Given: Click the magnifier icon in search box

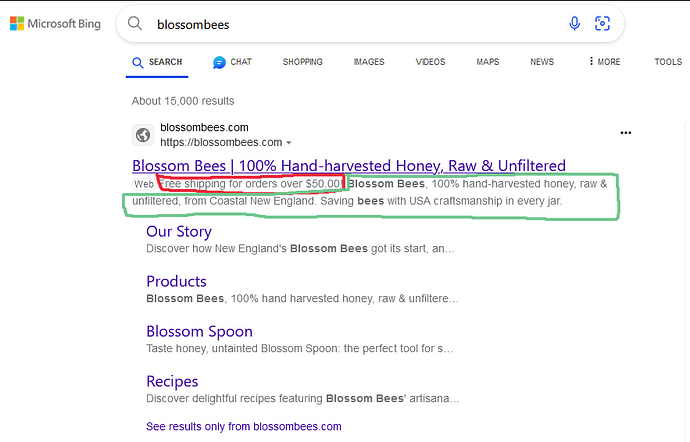Looking at the screenshot, I should point(135,23).
